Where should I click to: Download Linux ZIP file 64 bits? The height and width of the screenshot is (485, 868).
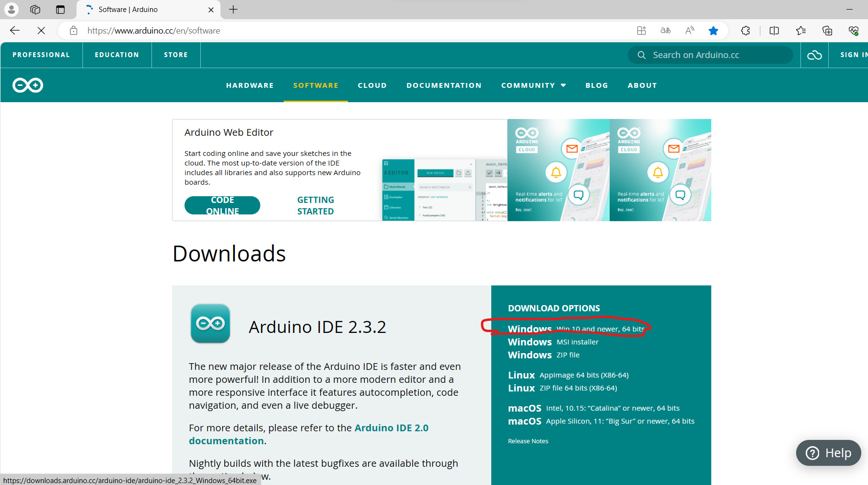click(563, 388)
